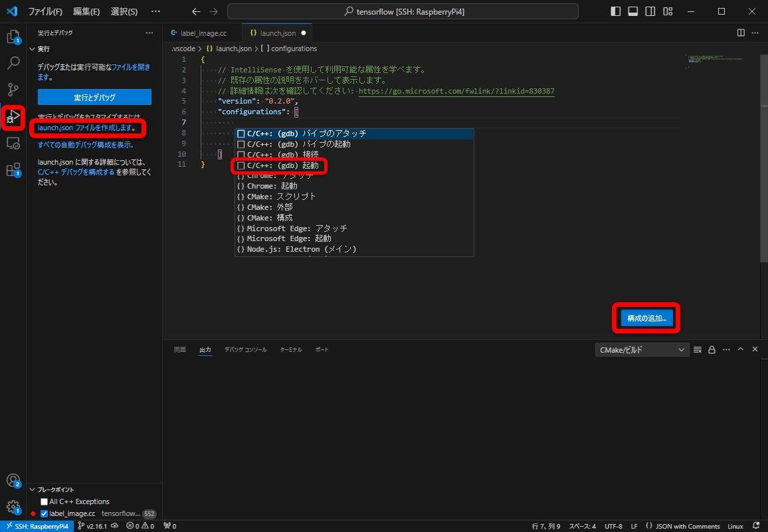Open the 編集(E) menu
Image resolution: width=768 pixels, height=532 pixels.
tap(86, 11)
